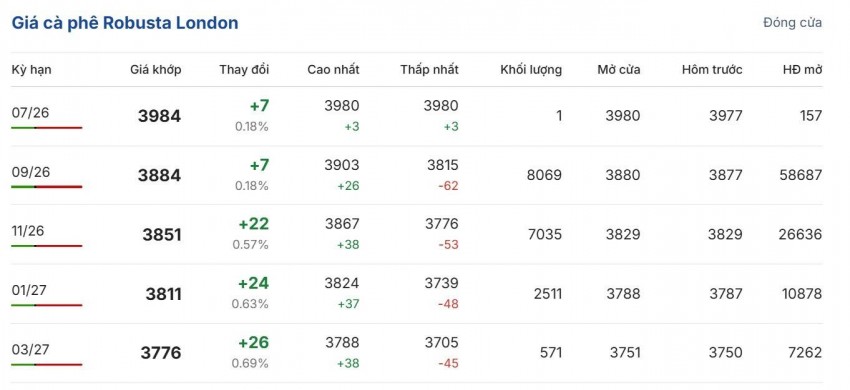The height and width of the screenshot is (390, 850).
Task: Click the 'Mở cửa' column header
Action: (619, 70)
